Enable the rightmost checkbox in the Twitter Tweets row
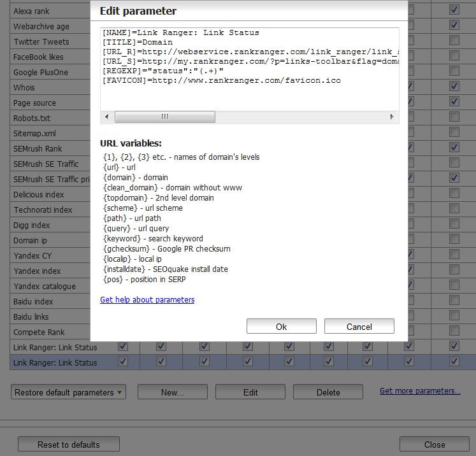476x456 pixels. (x=454, y=40)
